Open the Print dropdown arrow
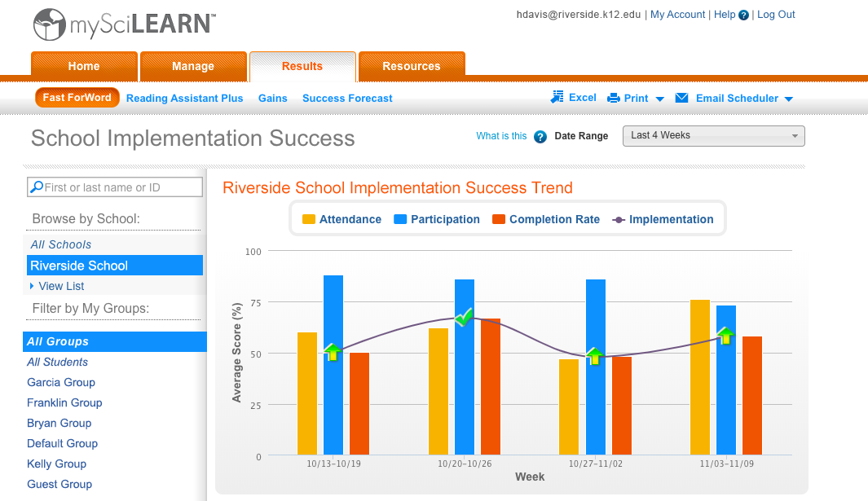Image resolution: width=868 pixels, height=501 pixels. [659, 99]
